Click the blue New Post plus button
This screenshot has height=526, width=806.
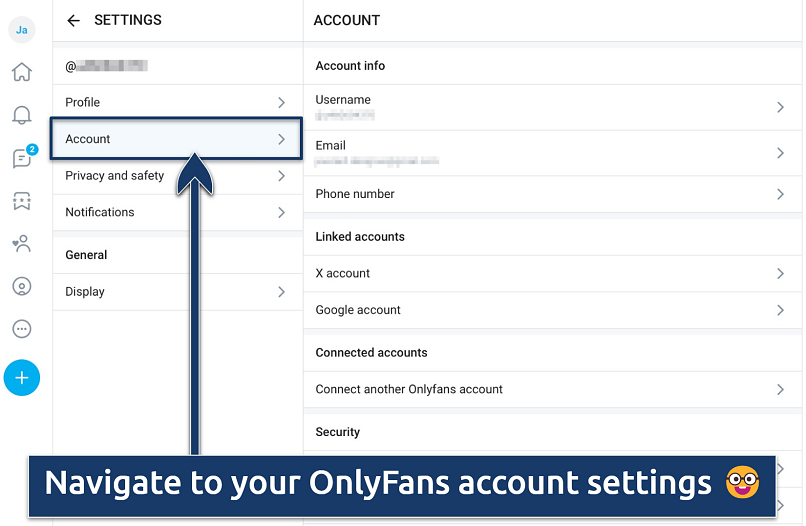(21, 378)
